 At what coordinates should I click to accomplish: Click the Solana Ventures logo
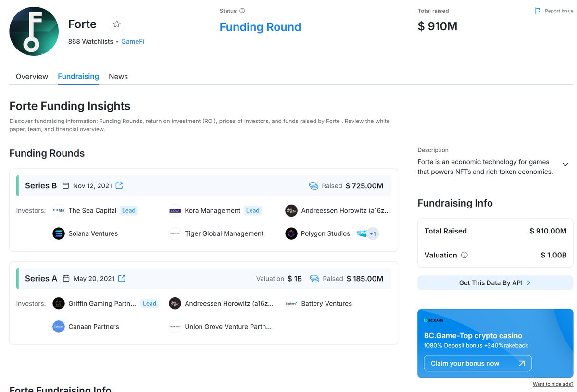[59, 233]
